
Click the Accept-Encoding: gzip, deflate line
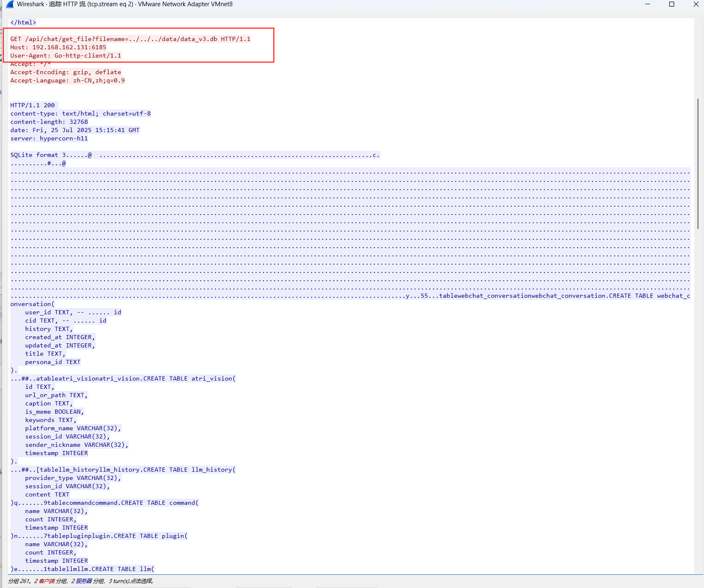click(66, 72)
